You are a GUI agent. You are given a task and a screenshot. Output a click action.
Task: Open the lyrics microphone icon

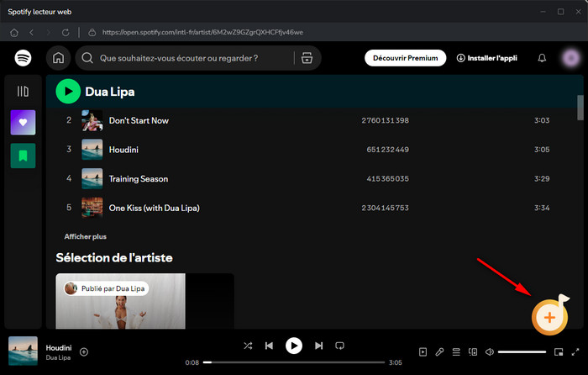(x=439, y=351)
